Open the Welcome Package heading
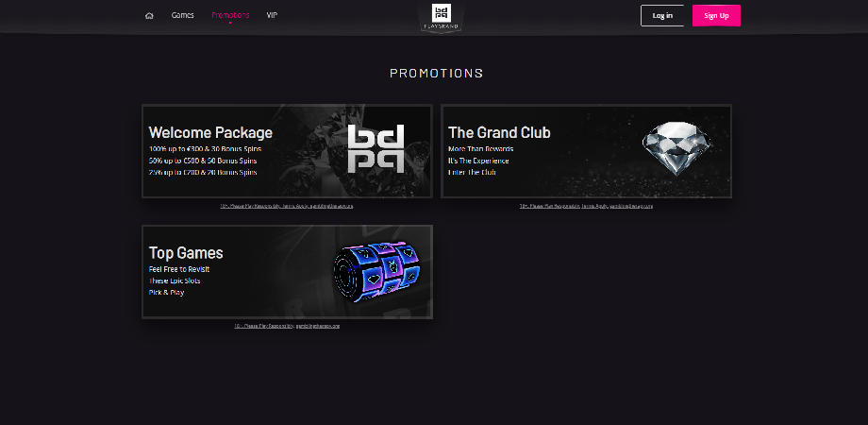Viewport: 868px width, 425px height. pyautogui.click(x=210, y=132)
